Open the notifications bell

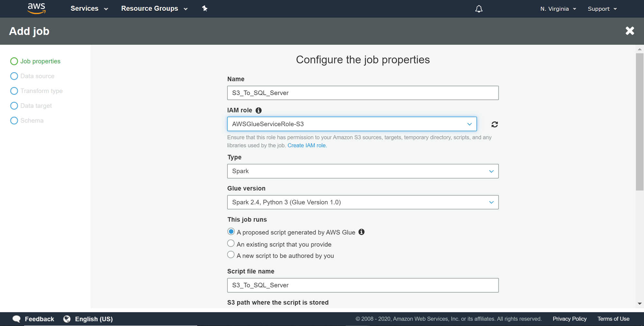(479, 9)
